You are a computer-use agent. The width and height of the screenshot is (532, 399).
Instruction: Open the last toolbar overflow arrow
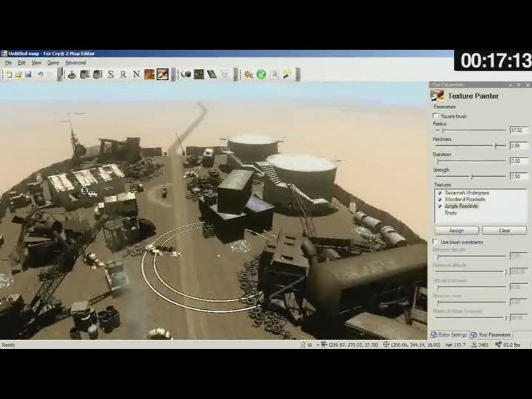pos(298,75)
